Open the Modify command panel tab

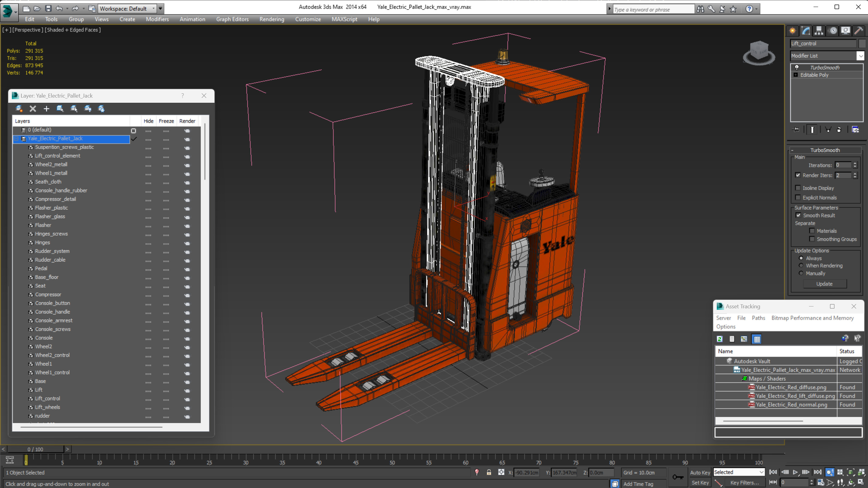806,31
